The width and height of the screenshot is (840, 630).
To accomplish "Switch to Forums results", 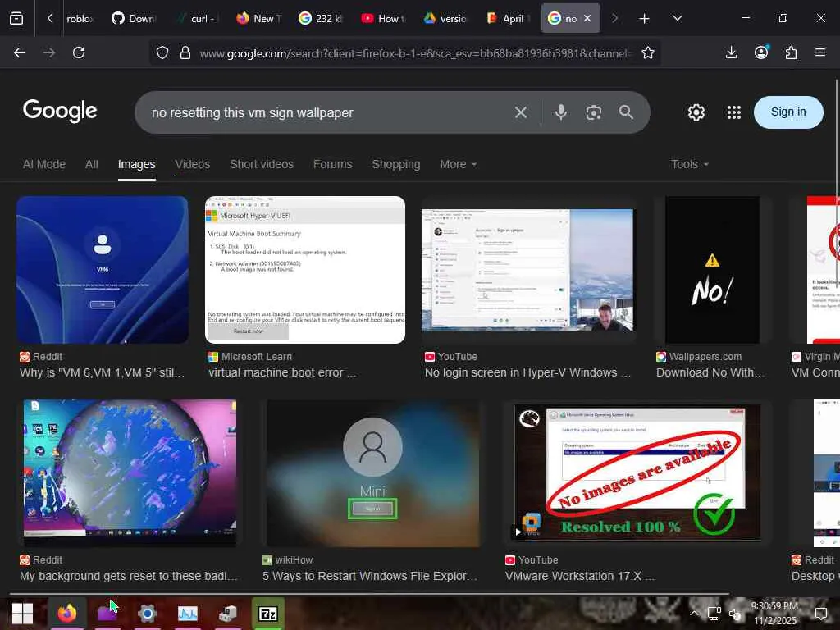I will pos(333,164).
